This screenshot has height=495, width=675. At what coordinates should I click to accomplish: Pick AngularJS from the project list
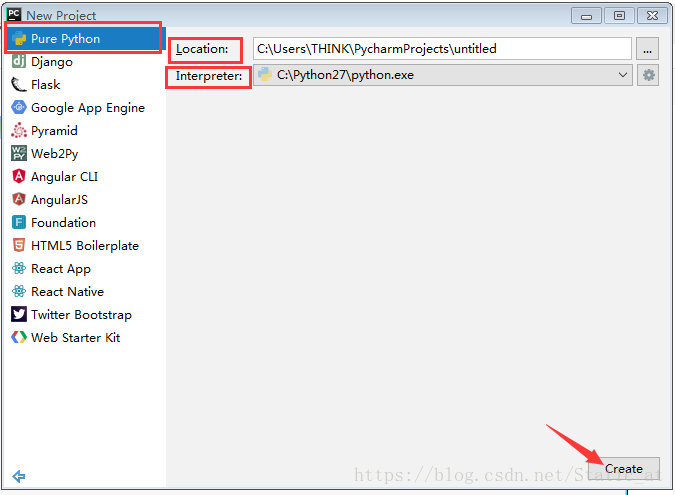pyautogui.click(x=84, y=200)
